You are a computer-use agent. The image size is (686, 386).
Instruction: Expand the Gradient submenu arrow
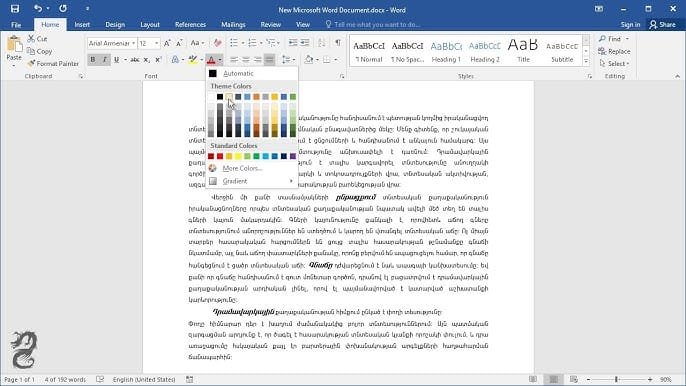[291, 181]
